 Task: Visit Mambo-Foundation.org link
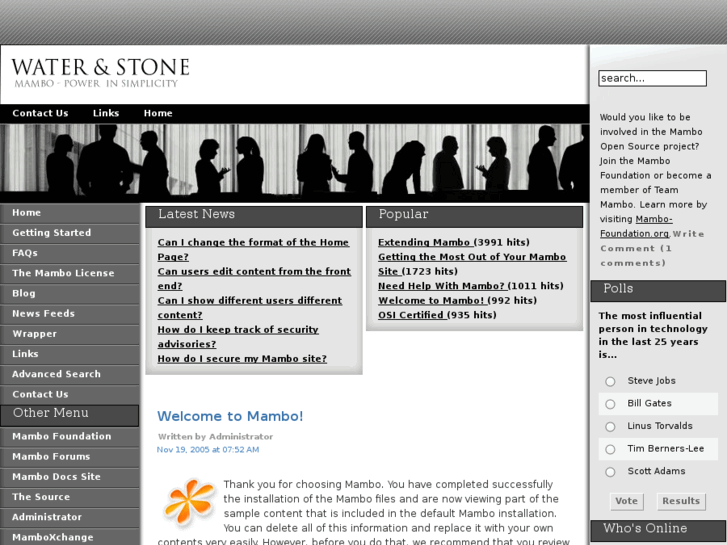pyautogui.click(x=636, y=226)
